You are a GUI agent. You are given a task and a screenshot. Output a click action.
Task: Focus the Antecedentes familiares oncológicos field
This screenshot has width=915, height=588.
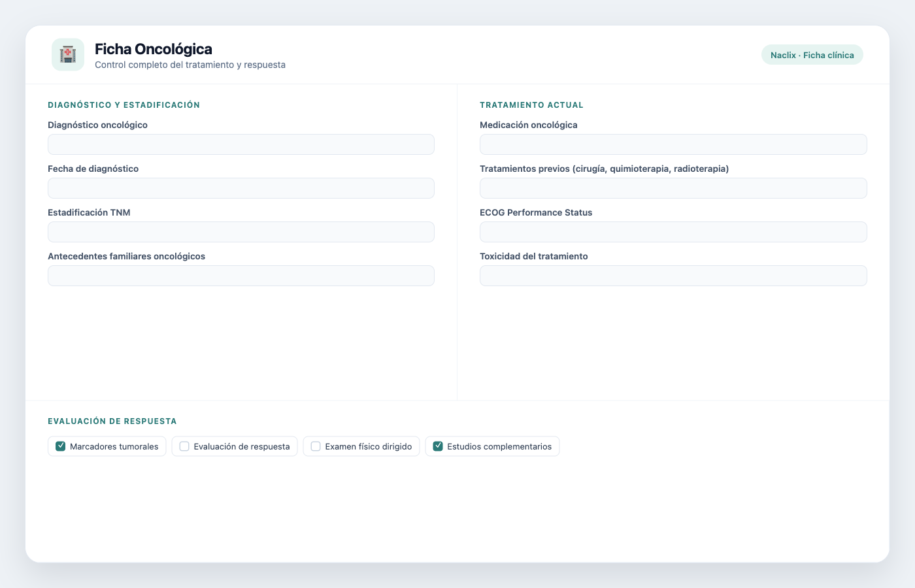click(x=241, y=276)
